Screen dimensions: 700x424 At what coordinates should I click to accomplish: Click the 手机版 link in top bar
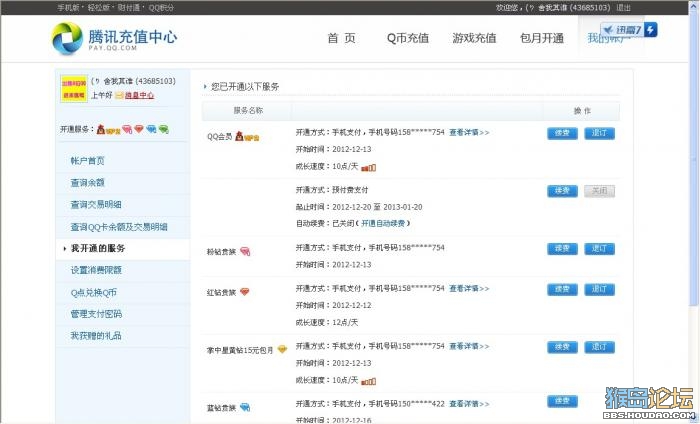coord(69,8)
